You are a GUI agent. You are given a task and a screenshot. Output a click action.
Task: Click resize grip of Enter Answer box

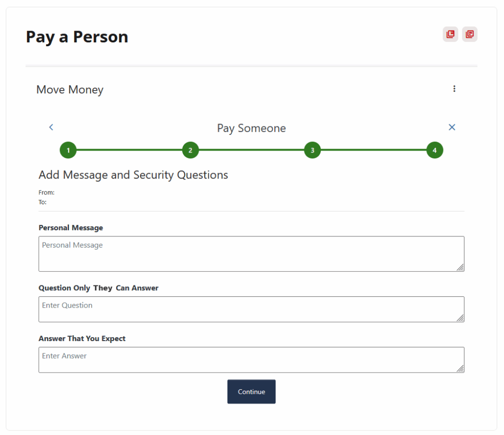point(460,369)
